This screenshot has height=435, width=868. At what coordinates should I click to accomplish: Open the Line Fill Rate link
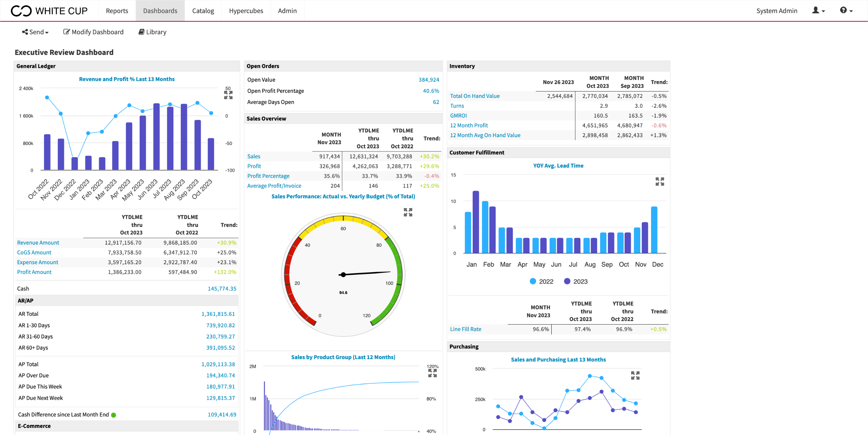click(466, 329)
